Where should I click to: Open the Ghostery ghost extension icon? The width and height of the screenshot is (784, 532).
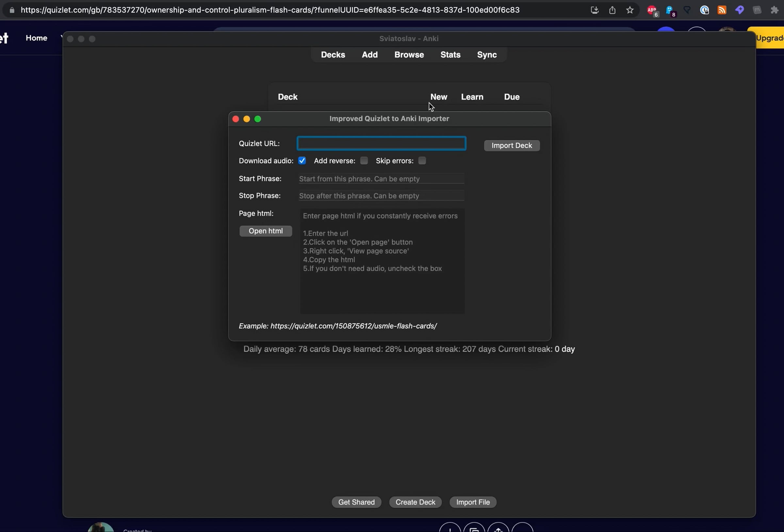(x=670, y=11)
